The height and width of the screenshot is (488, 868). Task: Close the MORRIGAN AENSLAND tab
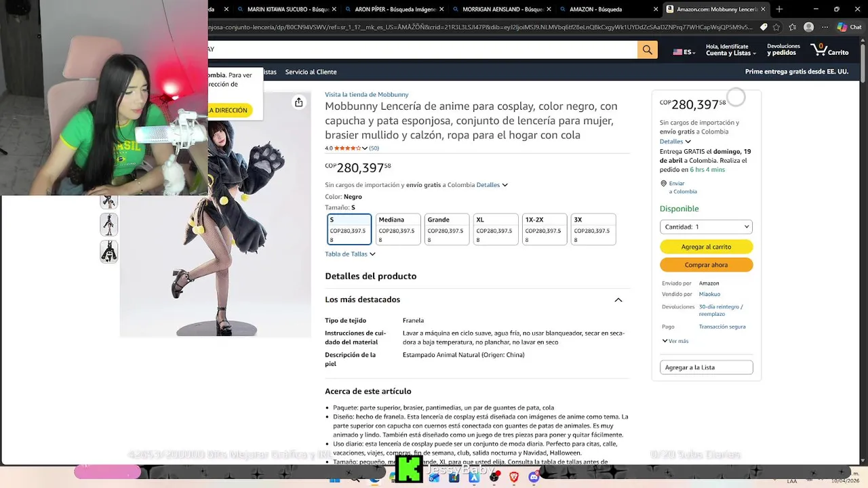[x=549, y=9]
